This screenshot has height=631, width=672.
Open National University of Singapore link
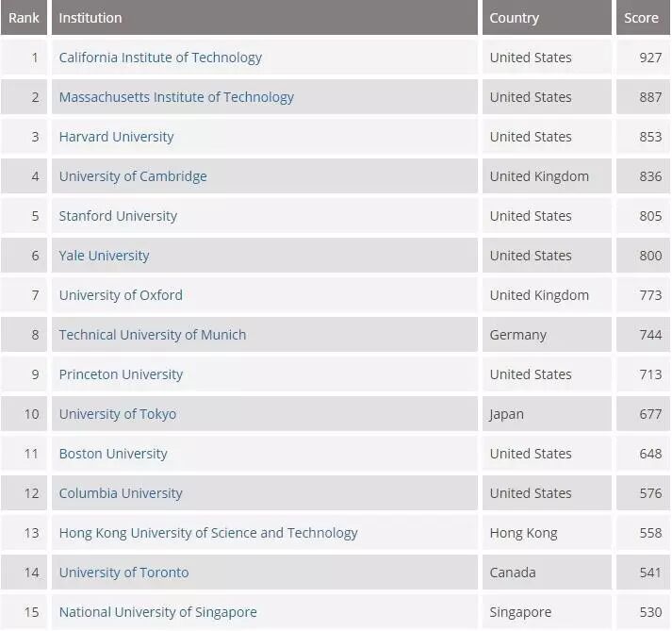pos(158,612)
